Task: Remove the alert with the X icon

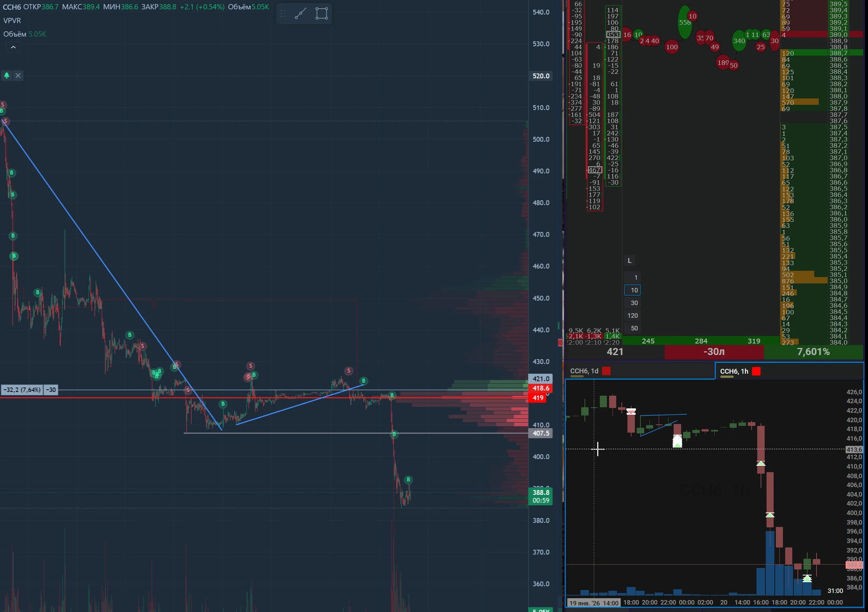Action: (x=18, y=76)
